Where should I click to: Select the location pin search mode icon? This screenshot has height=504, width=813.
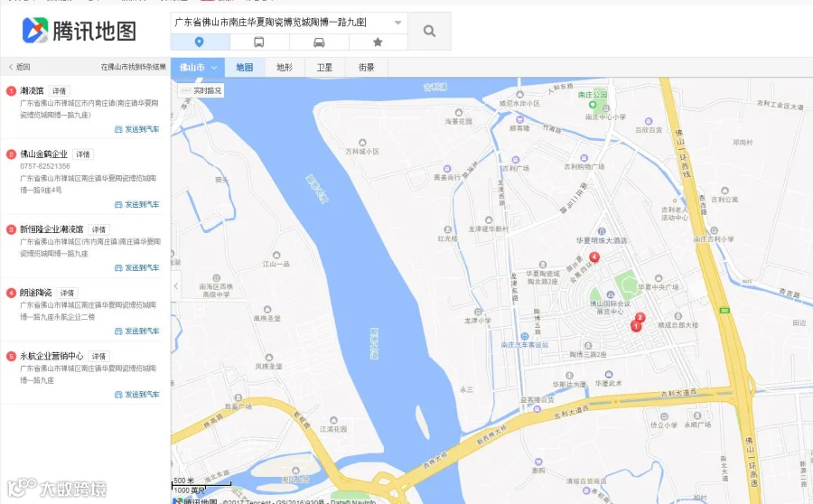(200, 42)
